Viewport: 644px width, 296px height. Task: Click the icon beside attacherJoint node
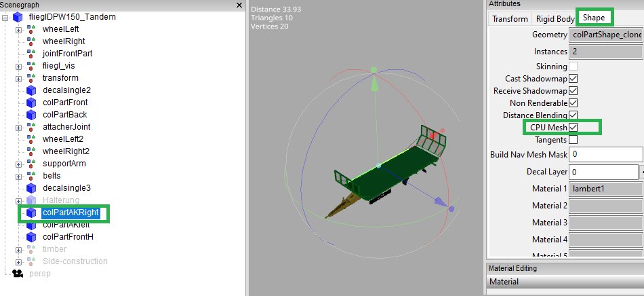point(31,127)
